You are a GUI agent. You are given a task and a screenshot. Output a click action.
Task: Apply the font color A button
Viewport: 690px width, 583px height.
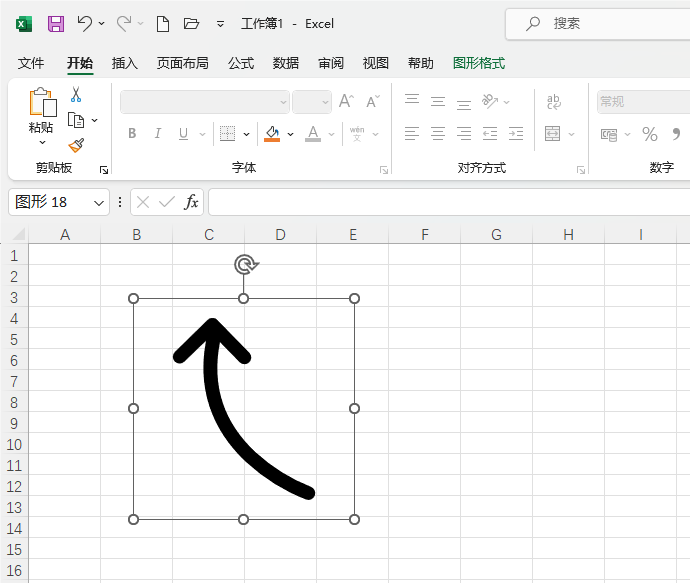(313, 133)
